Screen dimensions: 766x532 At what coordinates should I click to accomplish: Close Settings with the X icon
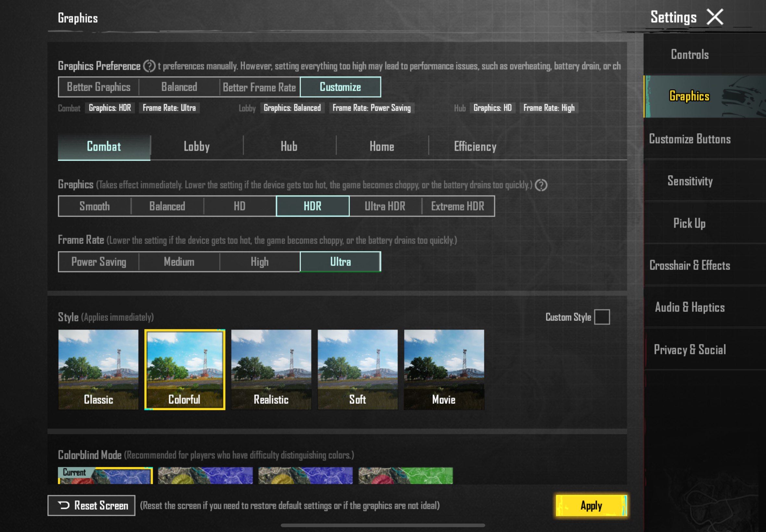coord(715,17)
